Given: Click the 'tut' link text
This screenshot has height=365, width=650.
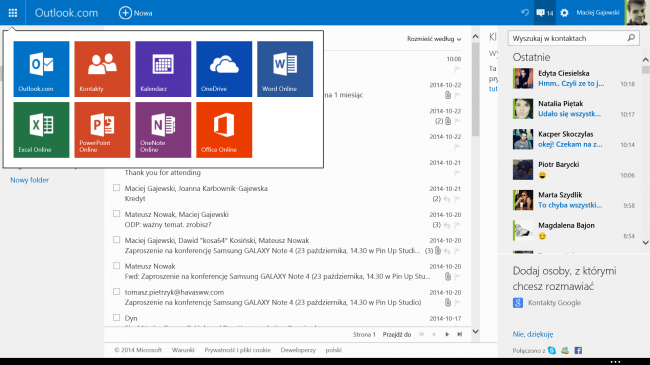Looking at the screenshot, I should (493, 89).
